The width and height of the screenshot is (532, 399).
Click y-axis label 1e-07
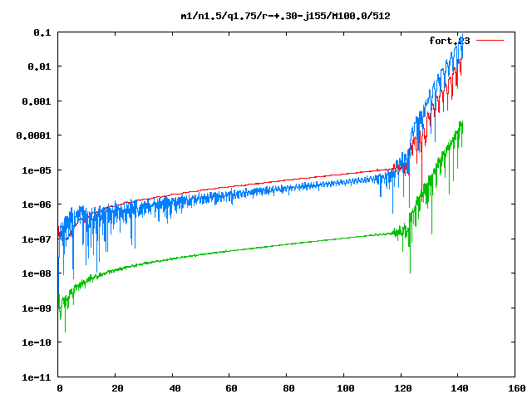(37, 239)
